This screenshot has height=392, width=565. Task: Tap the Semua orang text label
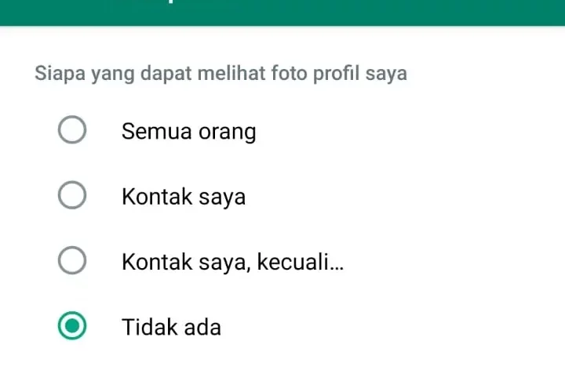tap(189, 132)
